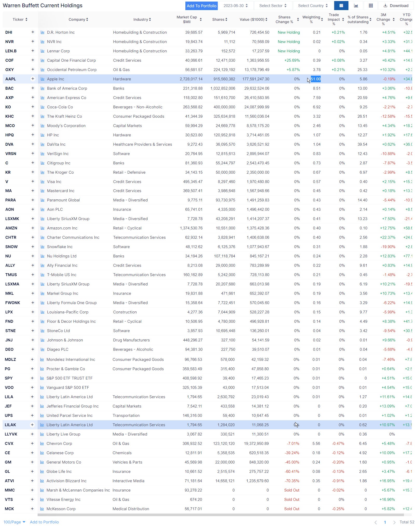This screenshot has height=526, width=420.
Task: Click Homebuilding & Construction for Lennar Corp
Action: coord(140,51)
